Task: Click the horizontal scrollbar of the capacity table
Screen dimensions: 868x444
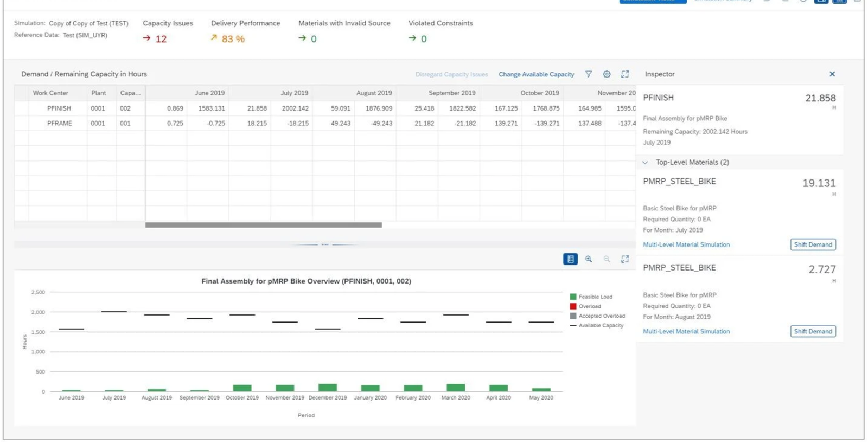Action: pos(264,225)
